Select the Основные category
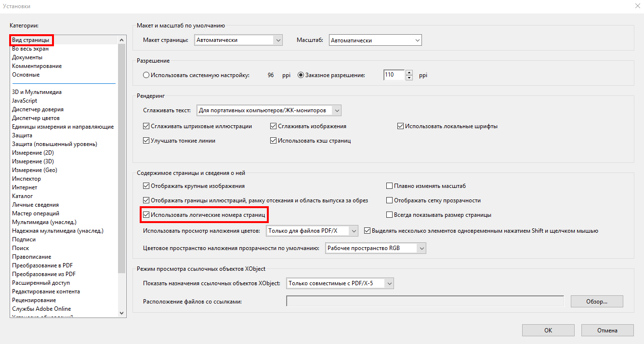This screenshot has height=344, width=644. point(26,75)
